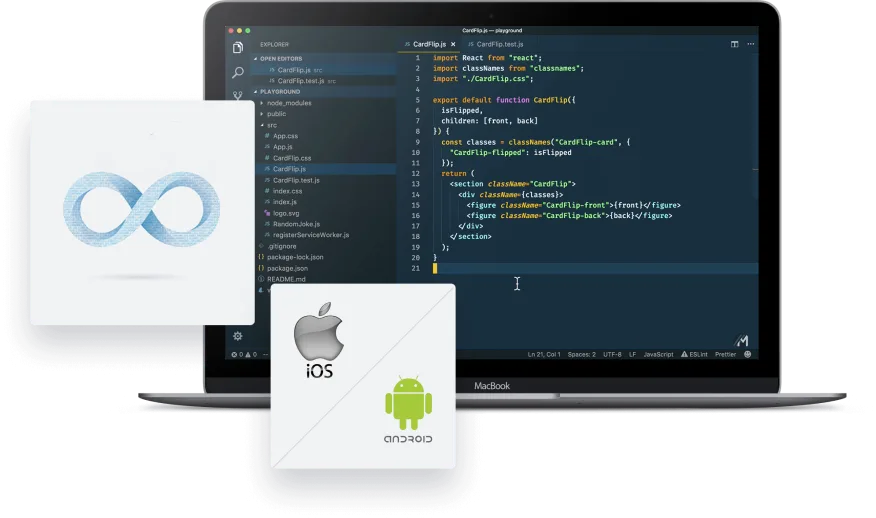Open the Search magnifier in activity bar
876x518 pixels.
[x=238, y=72]
